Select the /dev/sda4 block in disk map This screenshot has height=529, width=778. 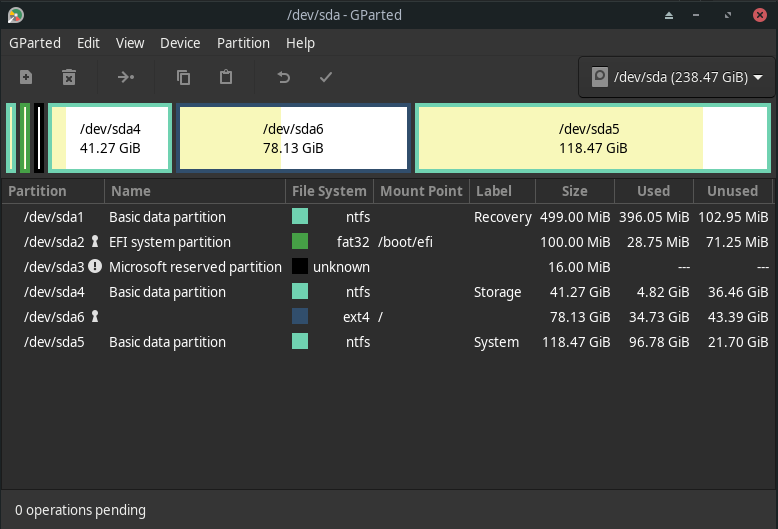(110, 138)
